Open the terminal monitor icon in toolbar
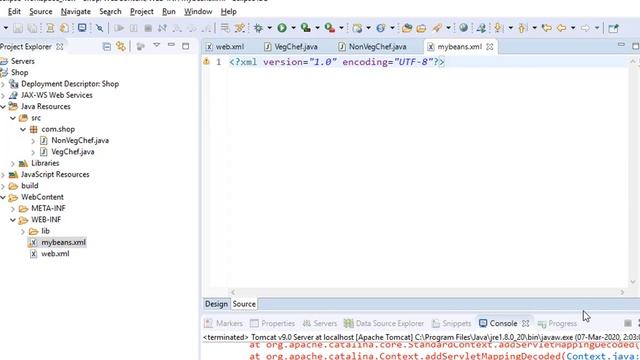 point(82,28)
